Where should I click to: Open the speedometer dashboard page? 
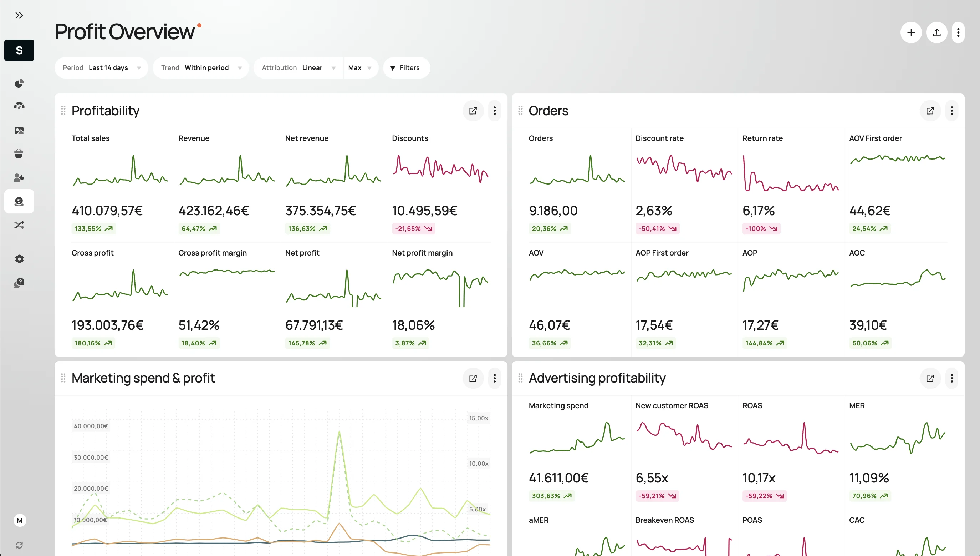point(19,106)
